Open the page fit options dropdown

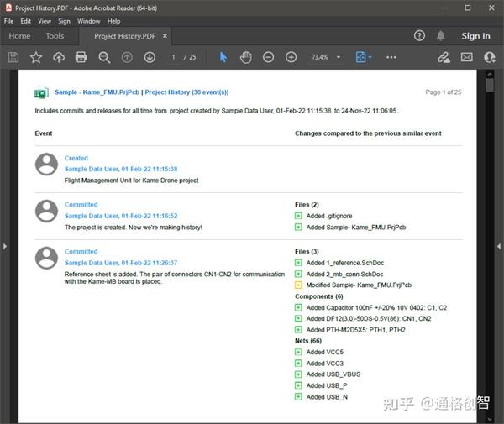364,57
